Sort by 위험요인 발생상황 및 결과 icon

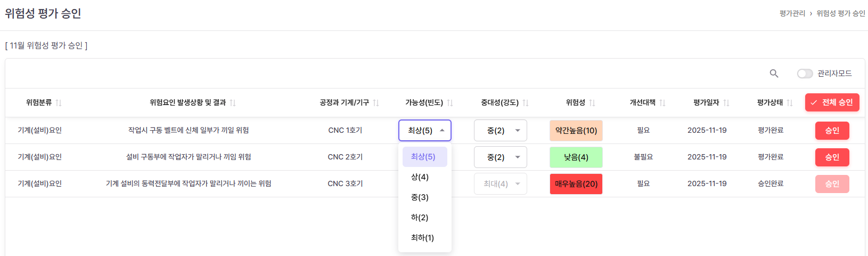(233, 103)
